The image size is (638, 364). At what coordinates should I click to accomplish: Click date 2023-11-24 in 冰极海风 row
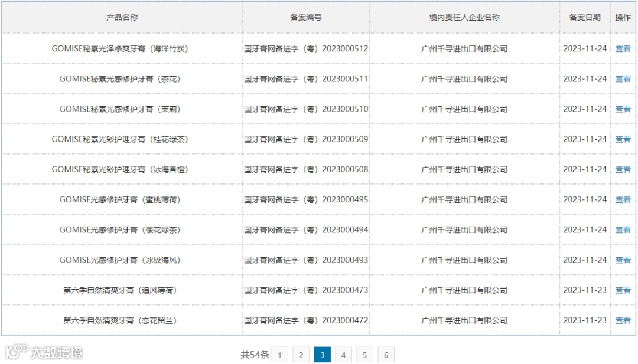coord(585,260)
